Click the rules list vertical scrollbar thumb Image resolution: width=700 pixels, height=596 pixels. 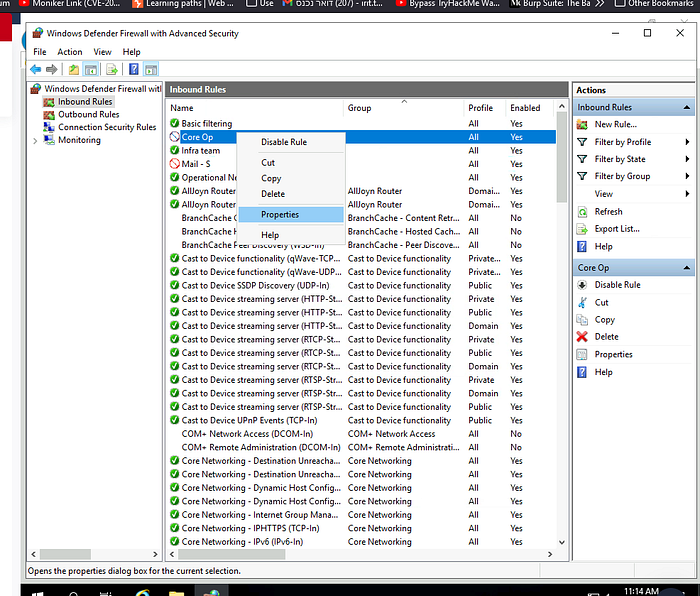click(562, 158)
